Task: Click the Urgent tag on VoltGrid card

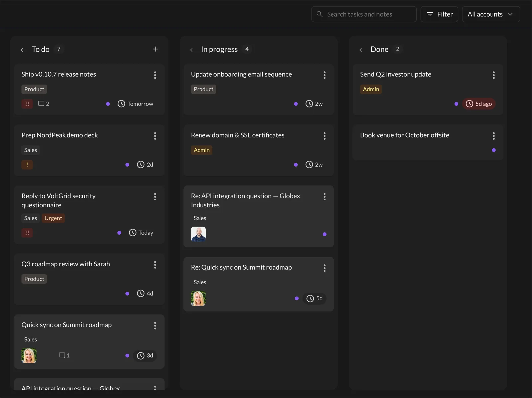Action: click(x=53, y=218)
